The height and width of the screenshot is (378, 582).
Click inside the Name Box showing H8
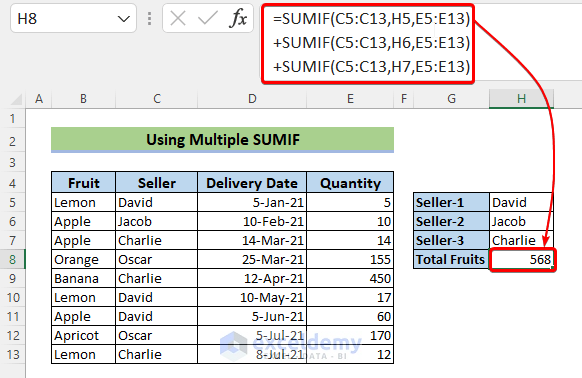pos(63,19)
